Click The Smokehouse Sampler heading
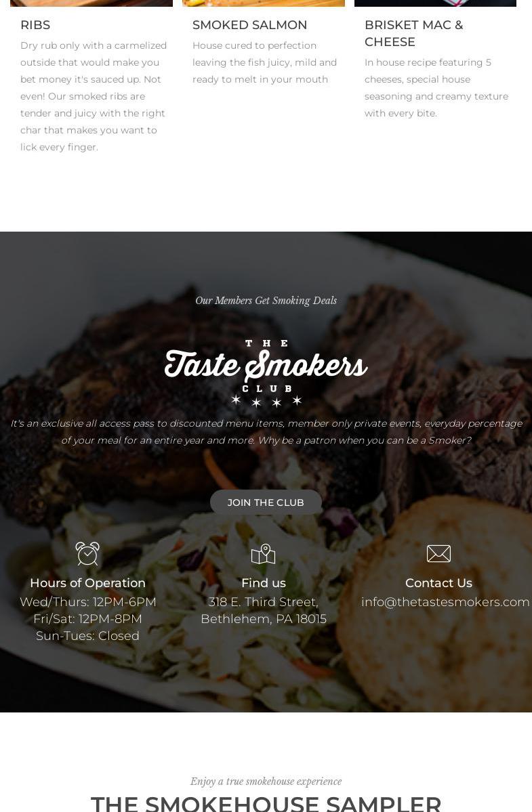This screenshot has width=532, height=812. point(266,803)
